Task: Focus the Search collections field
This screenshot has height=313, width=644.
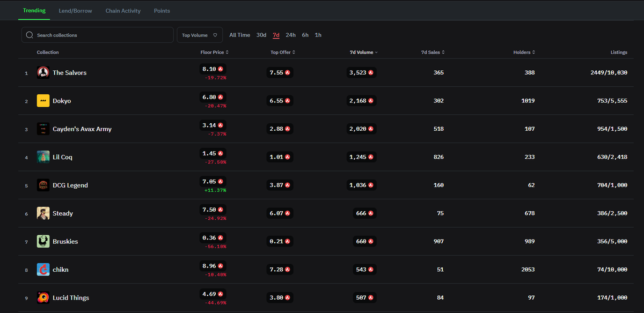Action: (98, 35)
